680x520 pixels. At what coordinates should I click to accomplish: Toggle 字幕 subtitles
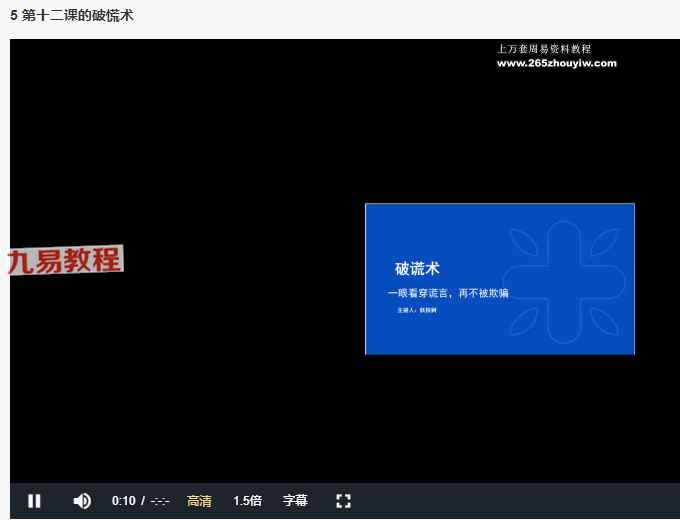coord(295,501)
